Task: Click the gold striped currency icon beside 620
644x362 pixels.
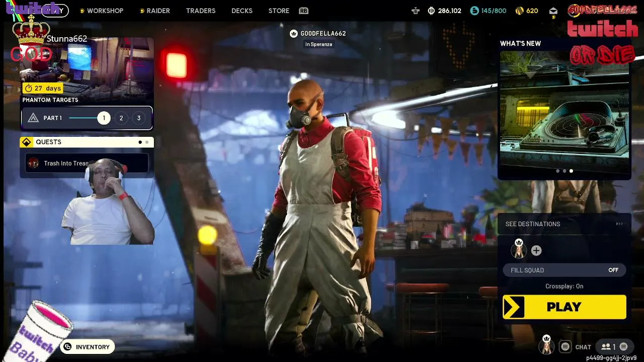Action: pos(520,11)
